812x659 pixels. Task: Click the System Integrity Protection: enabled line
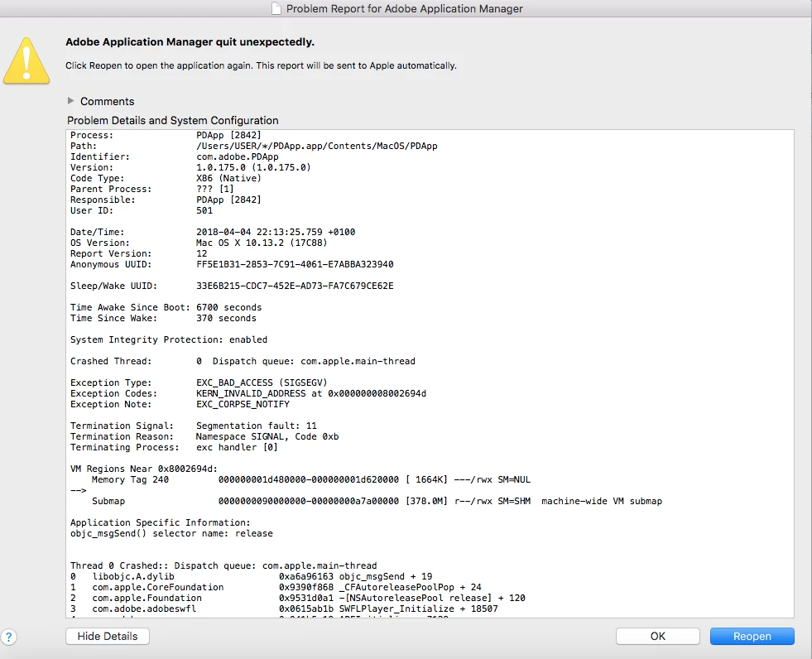point(169,340)
